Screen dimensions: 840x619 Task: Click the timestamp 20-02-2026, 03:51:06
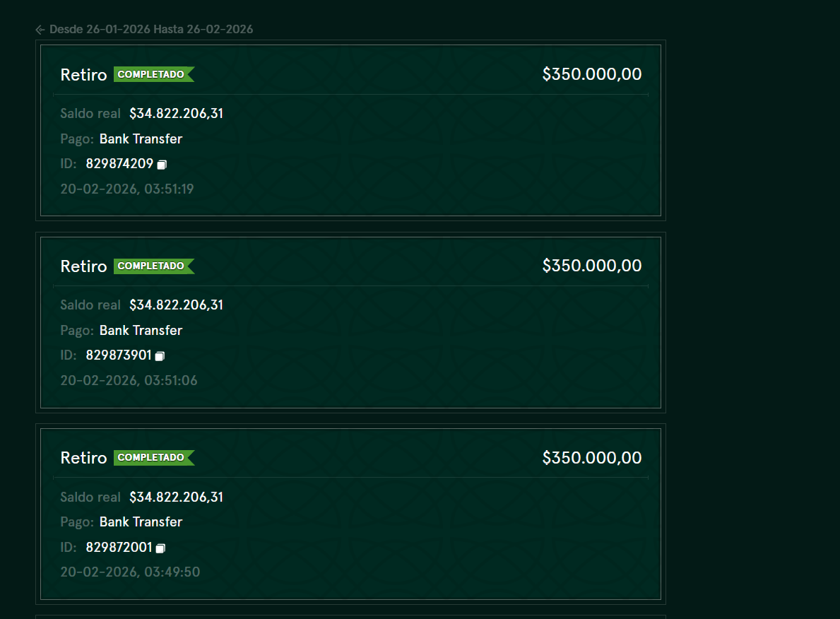tap(129, 380)
